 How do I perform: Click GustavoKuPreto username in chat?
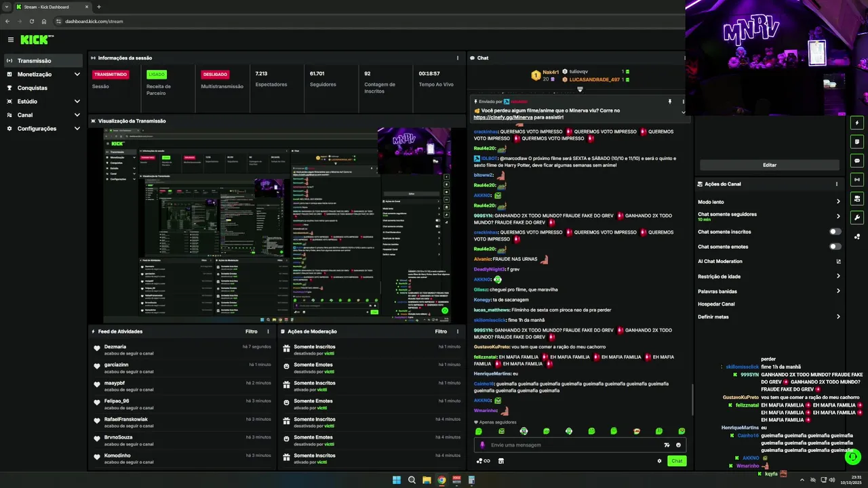(x=492, y=347)
